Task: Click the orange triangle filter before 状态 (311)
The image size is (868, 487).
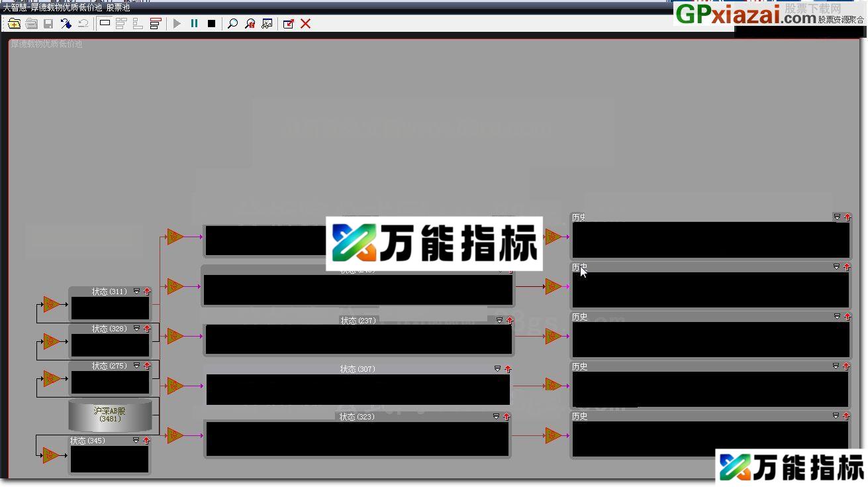Action: point(50,305)
